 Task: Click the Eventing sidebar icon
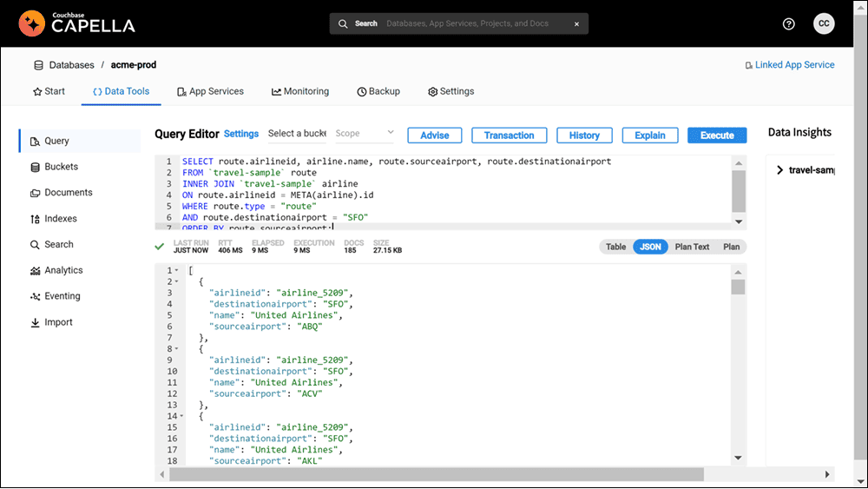tap(35, 297)
